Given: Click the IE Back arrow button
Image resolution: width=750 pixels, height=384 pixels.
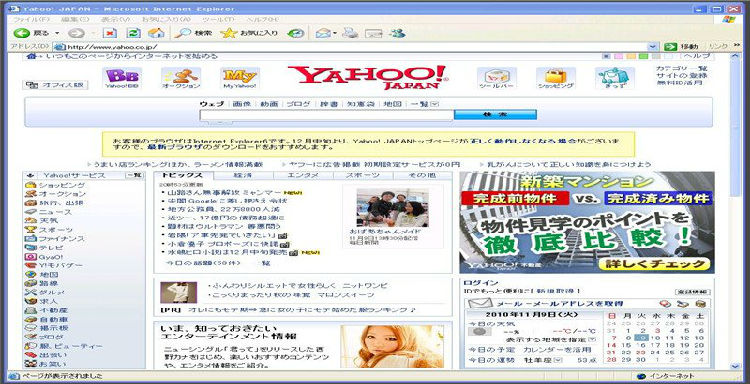Looking at the screenshot, I should (22, 33).
